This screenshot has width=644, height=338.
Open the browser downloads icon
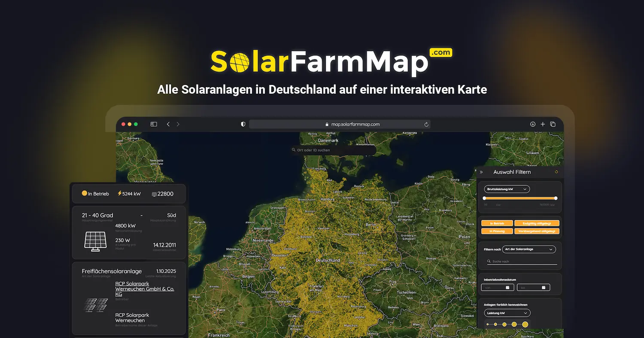[x=533, y=124]
